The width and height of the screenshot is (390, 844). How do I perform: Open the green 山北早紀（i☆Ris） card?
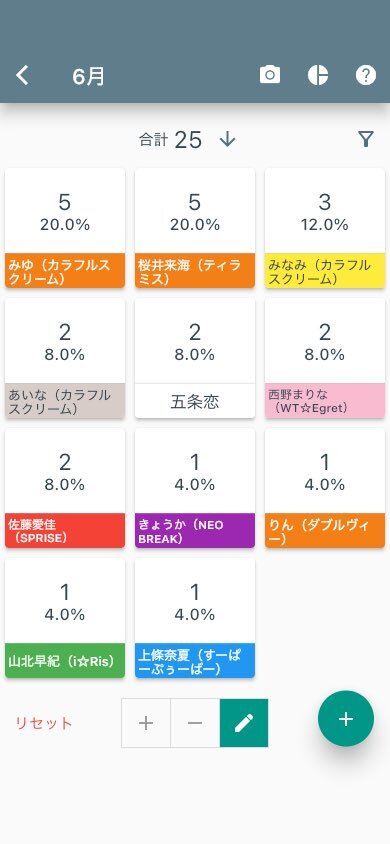[65, 618]
